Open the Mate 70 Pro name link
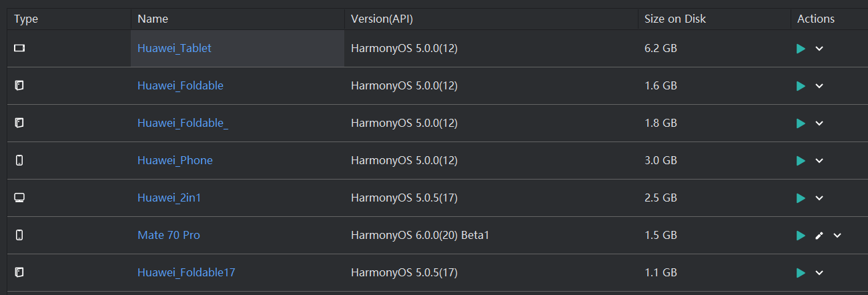 [x=168, y=235]
